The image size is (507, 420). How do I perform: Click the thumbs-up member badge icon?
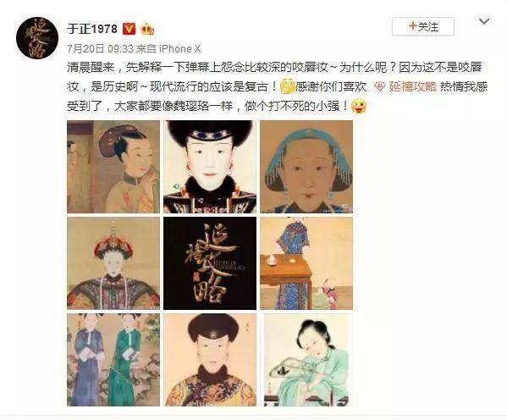[x=147, y=29]
